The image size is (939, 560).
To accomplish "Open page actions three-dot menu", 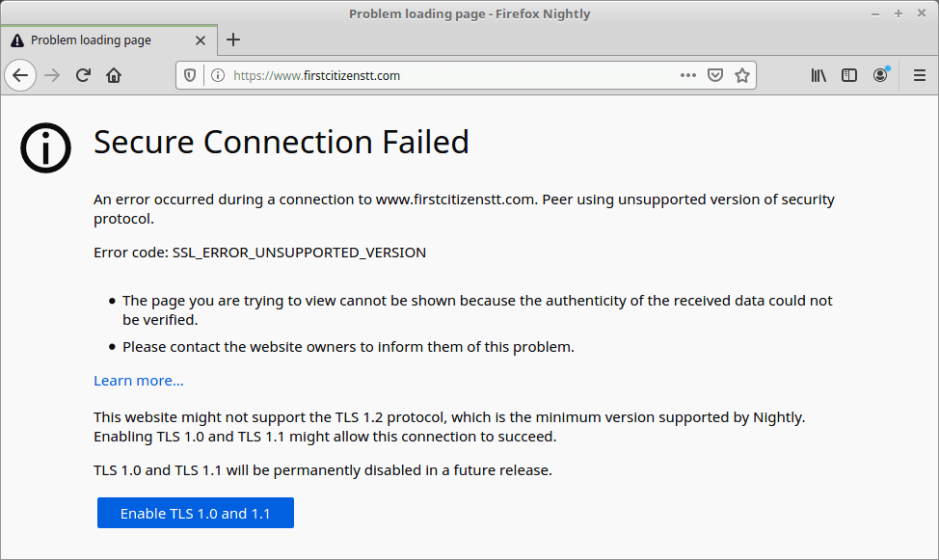I will [688, 75].
